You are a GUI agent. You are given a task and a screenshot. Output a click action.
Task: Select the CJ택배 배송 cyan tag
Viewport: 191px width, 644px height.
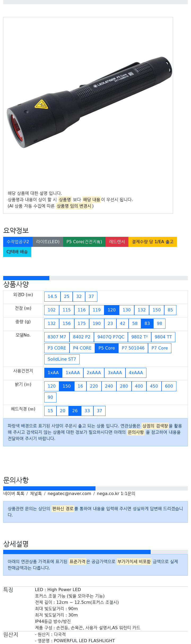pos(17,252)
